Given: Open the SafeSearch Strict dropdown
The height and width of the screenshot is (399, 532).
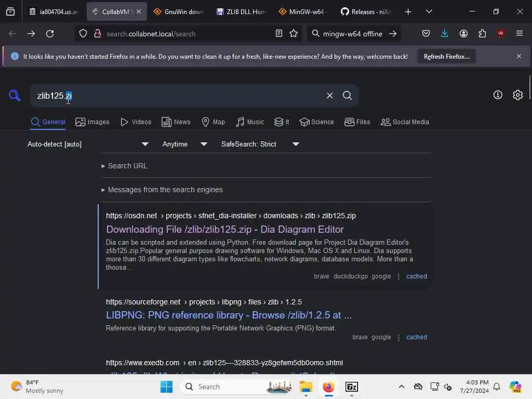Looking at the screenshot, I should click(260, 144).
